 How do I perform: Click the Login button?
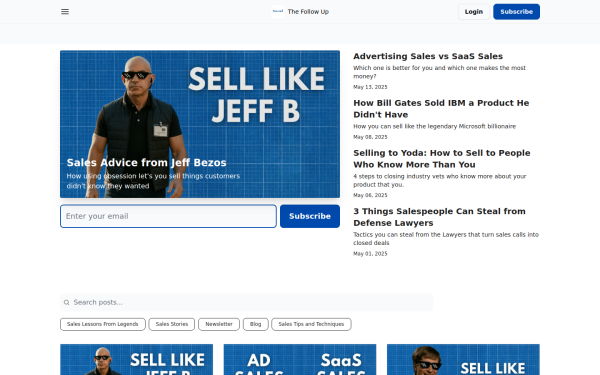pos(474,12)
